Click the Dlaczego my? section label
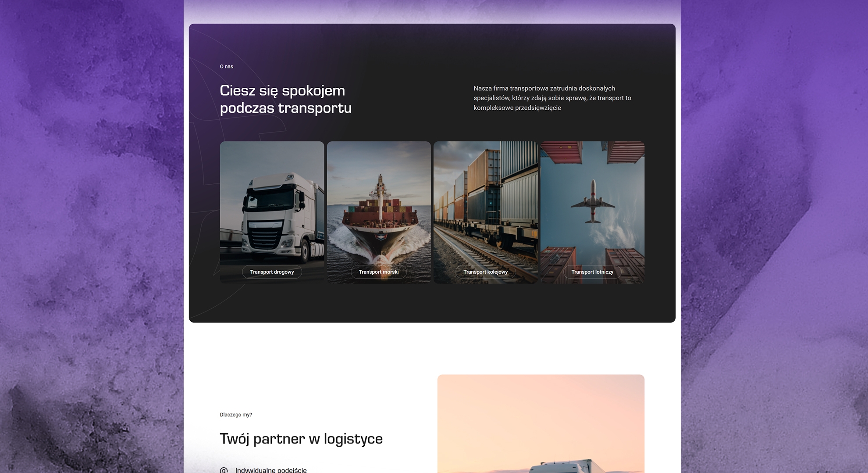The image size is (868, 473). [236, 415]
